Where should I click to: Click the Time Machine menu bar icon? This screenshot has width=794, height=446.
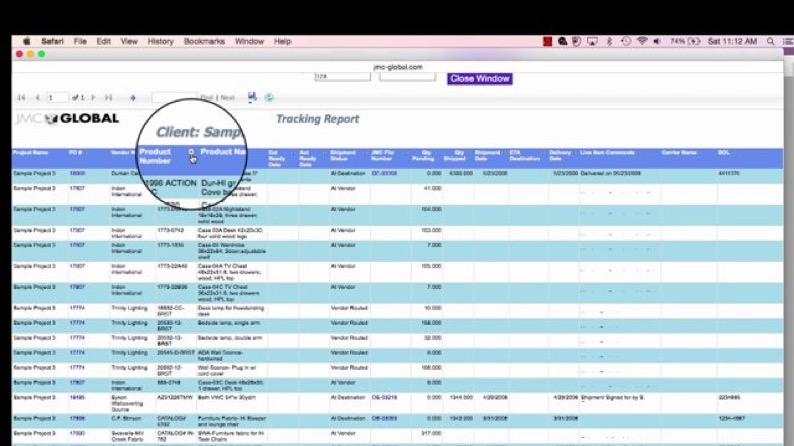pos(626,42)
